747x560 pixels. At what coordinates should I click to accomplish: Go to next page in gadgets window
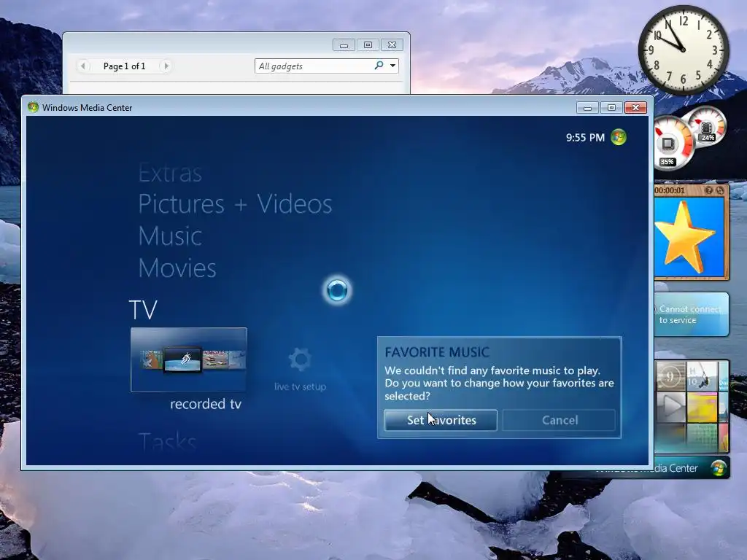pos(166,66)
